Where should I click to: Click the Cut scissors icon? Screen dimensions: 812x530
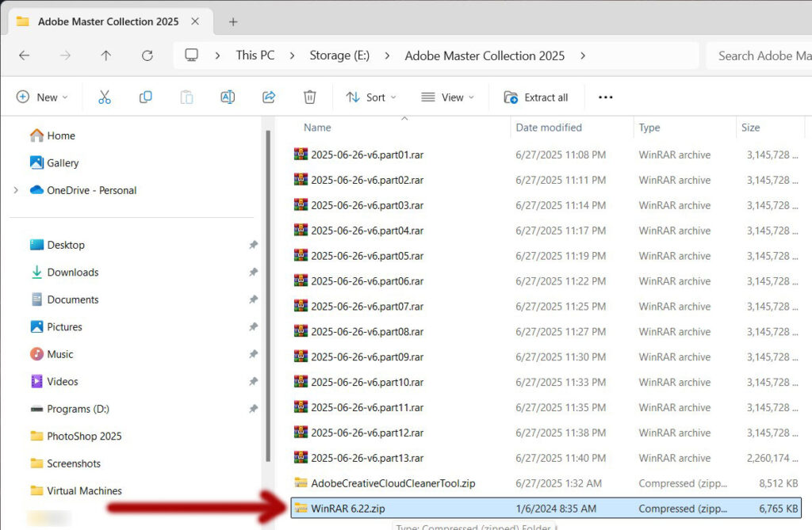coord(105,97)
